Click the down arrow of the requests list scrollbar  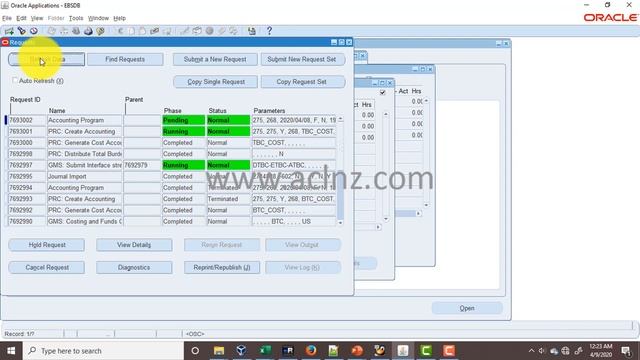[340, 222]
